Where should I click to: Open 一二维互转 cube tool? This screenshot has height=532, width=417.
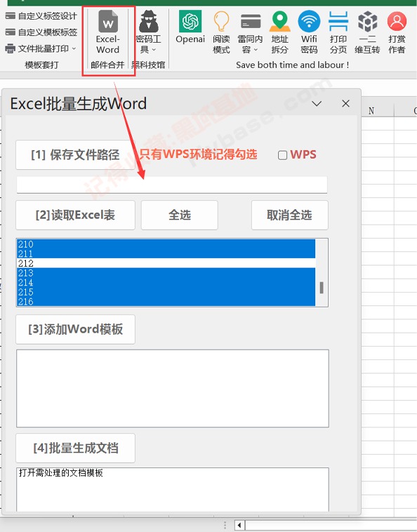click(367, 32)
